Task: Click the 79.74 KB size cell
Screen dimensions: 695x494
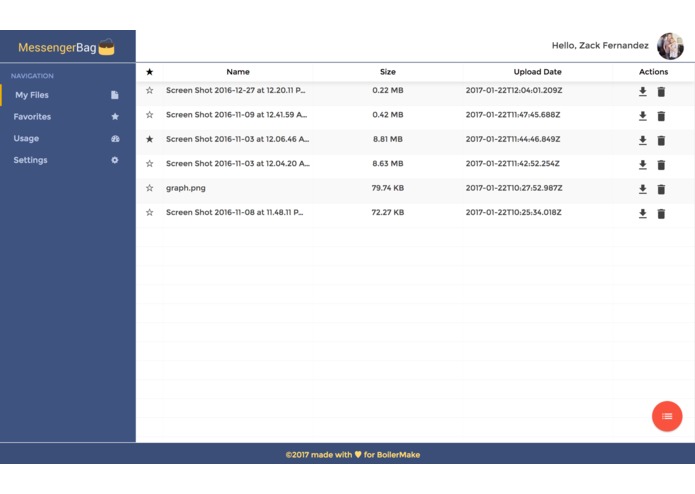Action: pyautogui.click(x=388, y=188)
